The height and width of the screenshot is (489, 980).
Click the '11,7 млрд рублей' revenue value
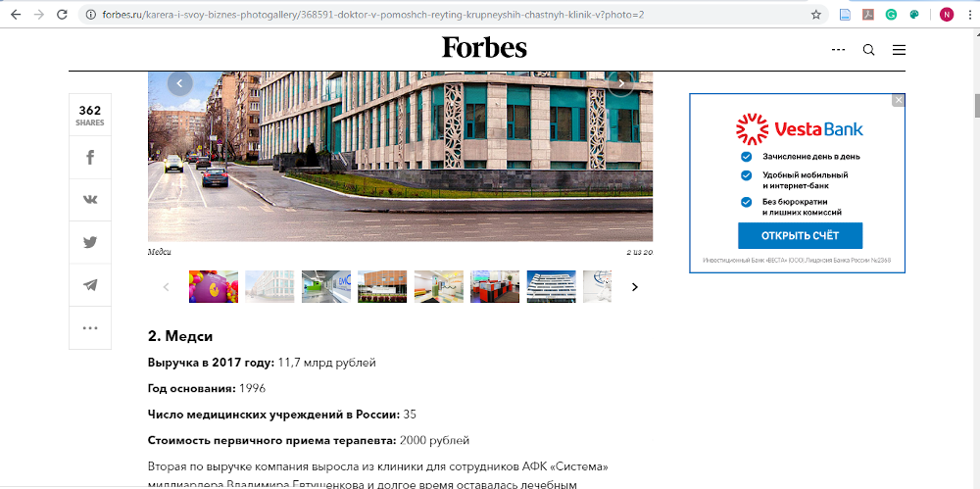(326, 363)
